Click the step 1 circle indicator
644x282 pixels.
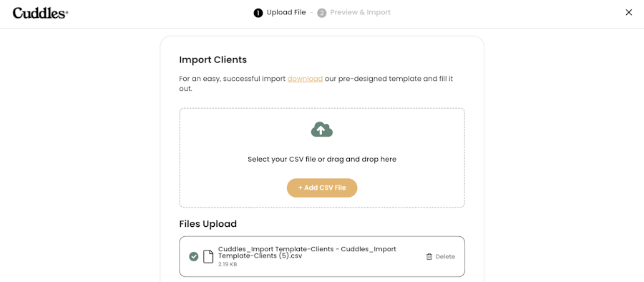(x=258, y=13)
